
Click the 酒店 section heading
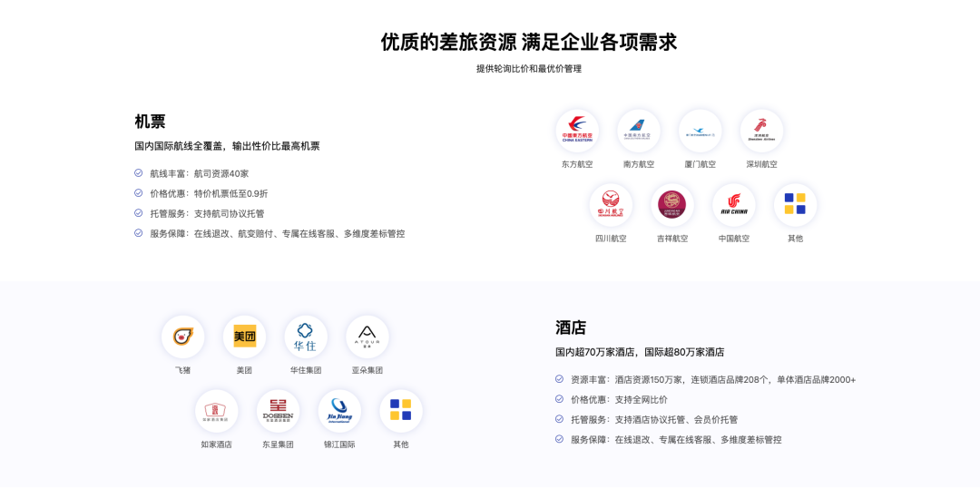(571, 327)
